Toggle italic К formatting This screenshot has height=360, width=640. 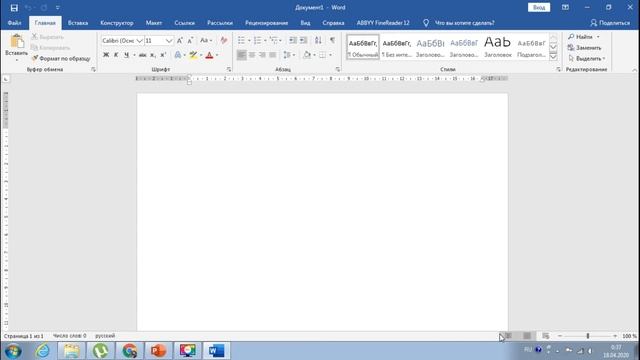(116, 55)
